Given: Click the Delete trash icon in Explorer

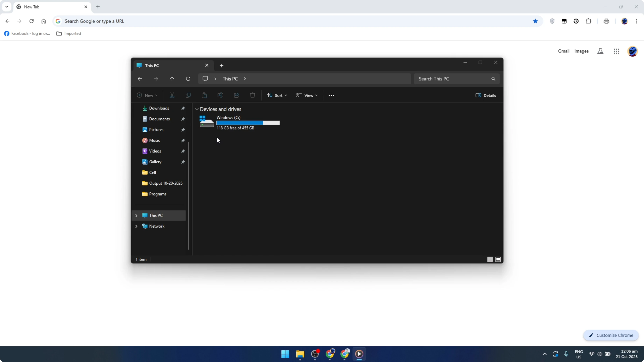Looking at the screenshot, I should point(253,95).
